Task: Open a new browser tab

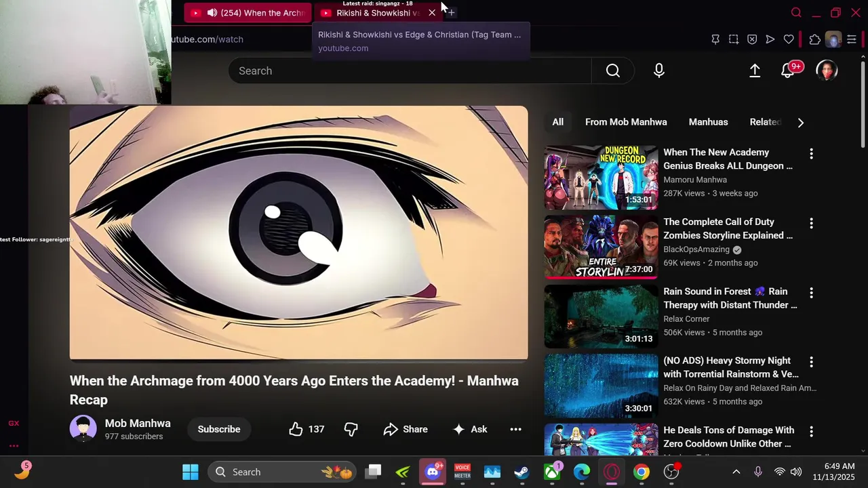Action: point(452,13)
